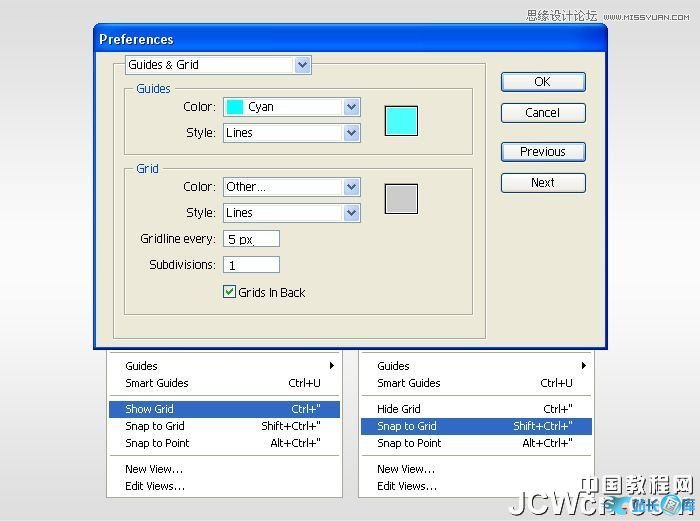Choose Edit Views in the left menu

pyautogui.click(x=224, y=486)
